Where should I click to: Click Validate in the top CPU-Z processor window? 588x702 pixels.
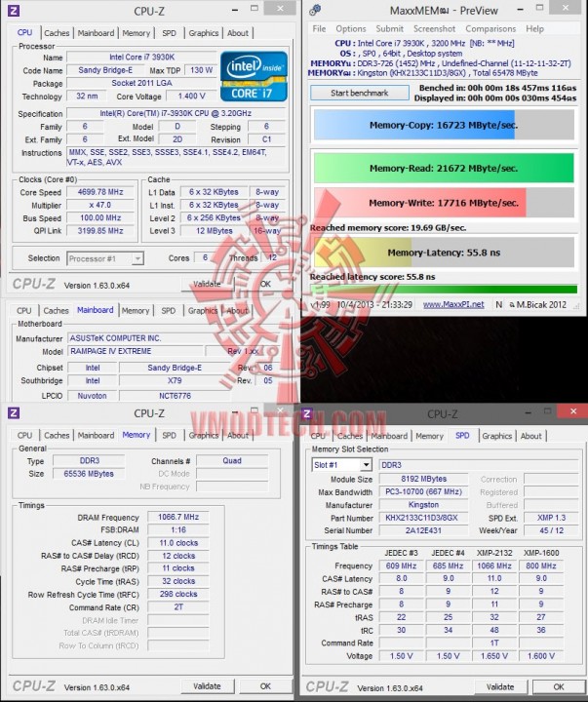pyautogui.click(x=207, y=285)
